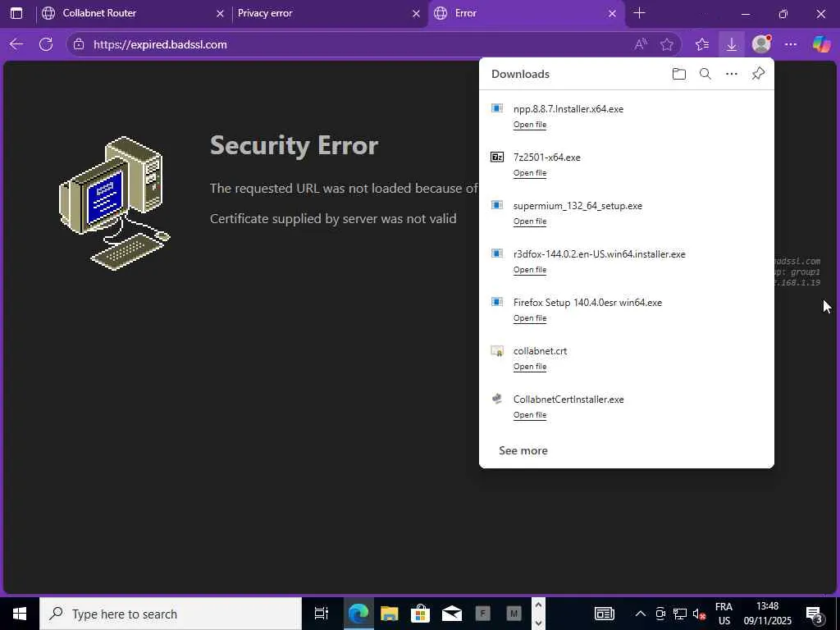Open Edge Settings and more menu

791,44
